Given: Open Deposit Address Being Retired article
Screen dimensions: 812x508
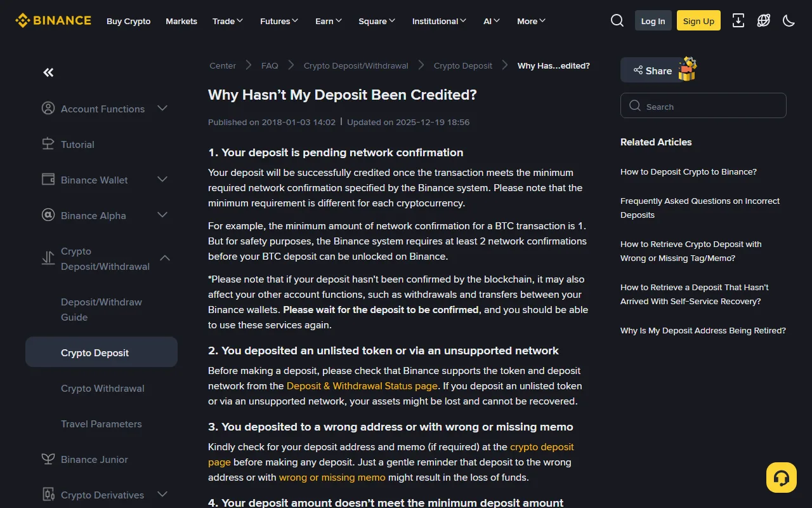Looking at the screenshot, I should 703,330.
